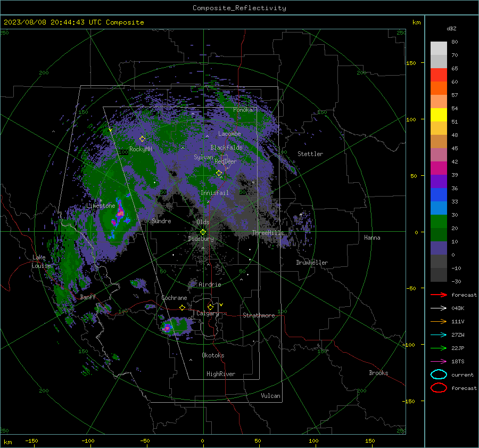Click the Airdrie city label
Viewport: 479px width, 448px height.
pos(210,284)
